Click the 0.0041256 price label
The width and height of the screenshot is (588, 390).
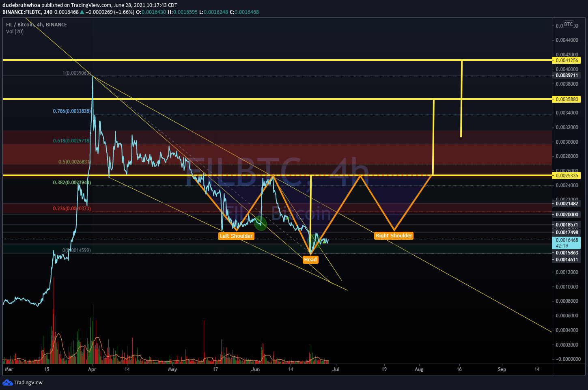click(566, 60)
